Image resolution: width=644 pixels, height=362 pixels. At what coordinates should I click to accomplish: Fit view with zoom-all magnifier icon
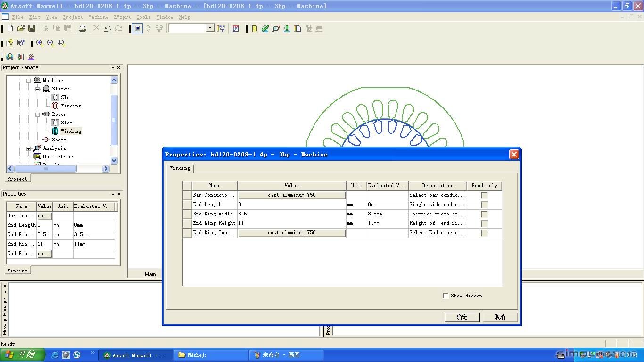(61, 42)
